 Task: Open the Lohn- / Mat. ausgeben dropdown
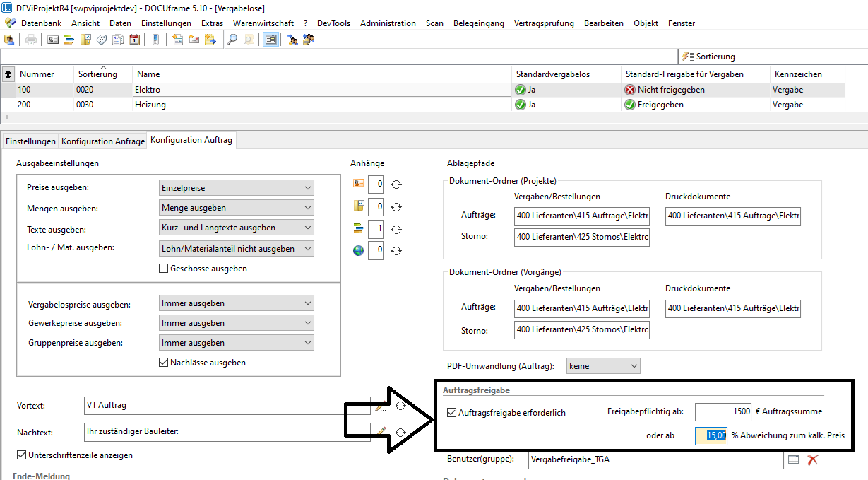237,249
